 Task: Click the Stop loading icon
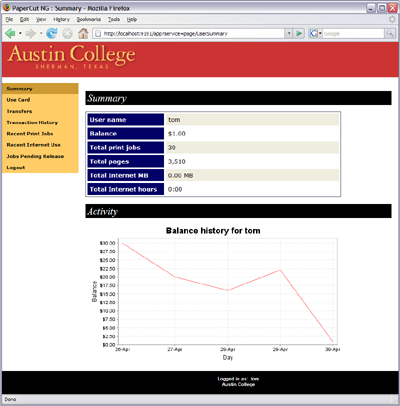(x=68, y=33)
